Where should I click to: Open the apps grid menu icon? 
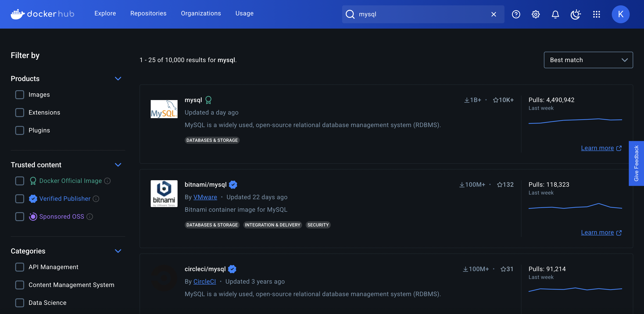(x=597, y=14)
